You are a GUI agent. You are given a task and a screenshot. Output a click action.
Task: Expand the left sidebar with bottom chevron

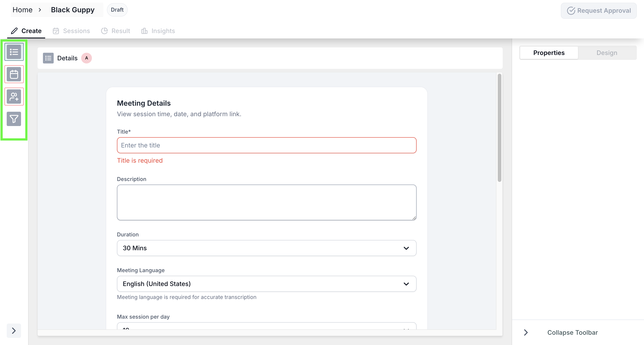point(14,331)
